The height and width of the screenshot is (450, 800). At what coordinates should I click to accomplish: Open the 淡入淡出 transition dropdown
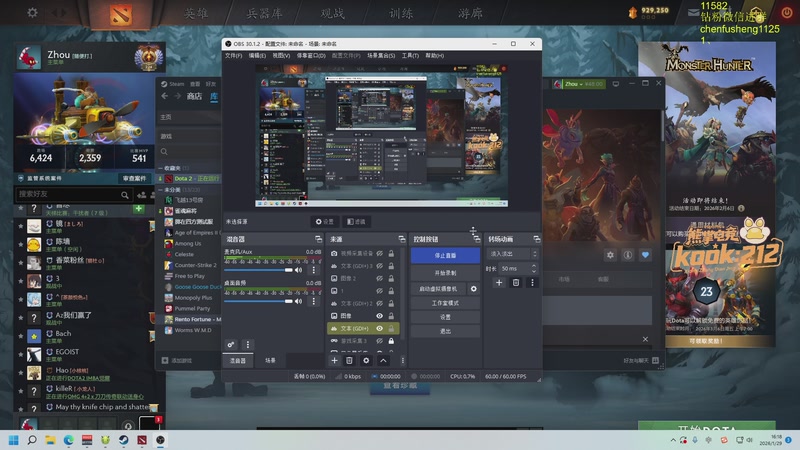point(512,254)
